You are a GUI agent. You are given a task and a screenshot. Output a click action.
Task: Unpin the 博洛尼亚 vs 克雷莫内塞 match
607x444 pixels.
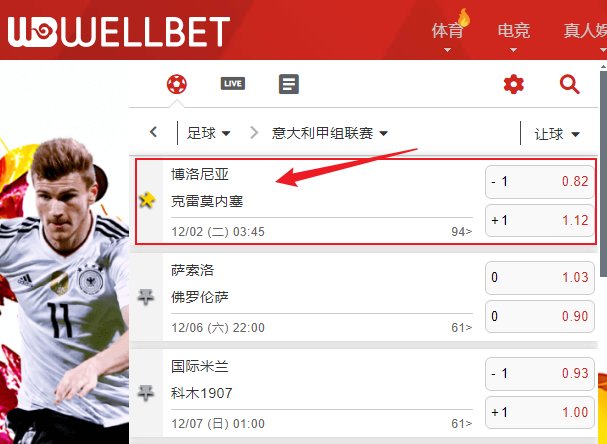[147, 200]
